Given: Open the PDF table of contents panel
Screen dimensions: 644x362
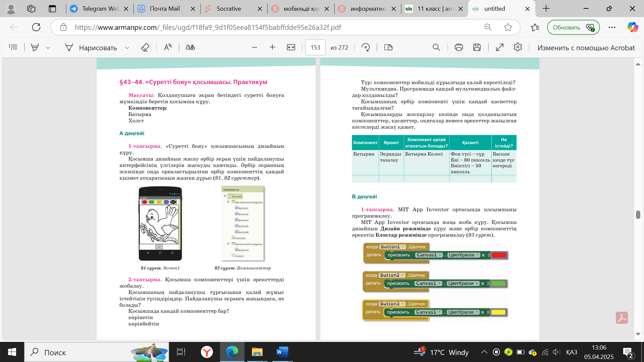Looking at the screenshot, I should [13, 47].
